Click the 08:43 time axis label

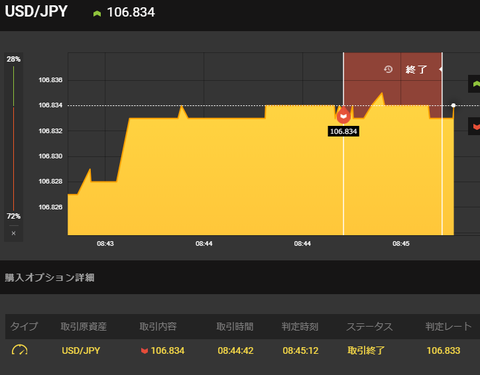[105, 244]
